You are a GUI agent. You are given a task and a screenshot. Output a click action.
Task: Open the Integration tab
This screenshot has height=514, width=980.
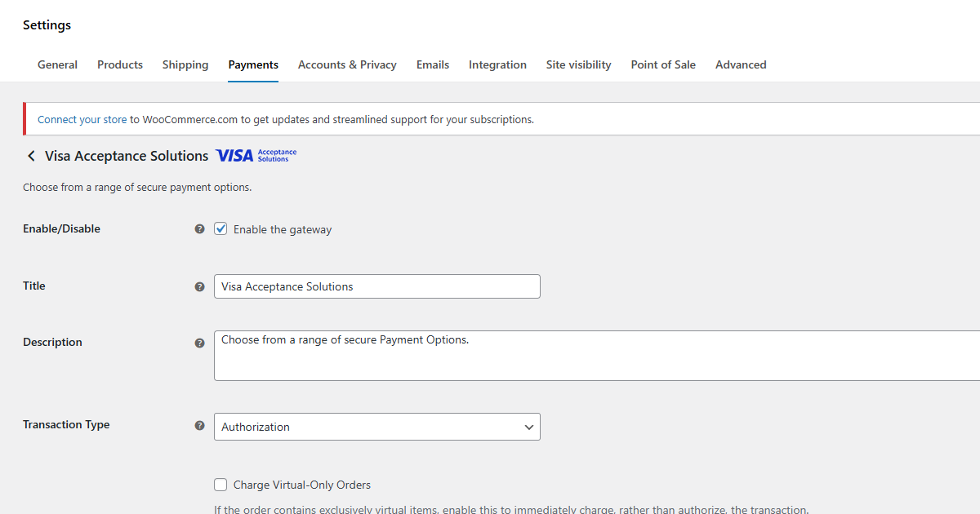click(497, 64)
